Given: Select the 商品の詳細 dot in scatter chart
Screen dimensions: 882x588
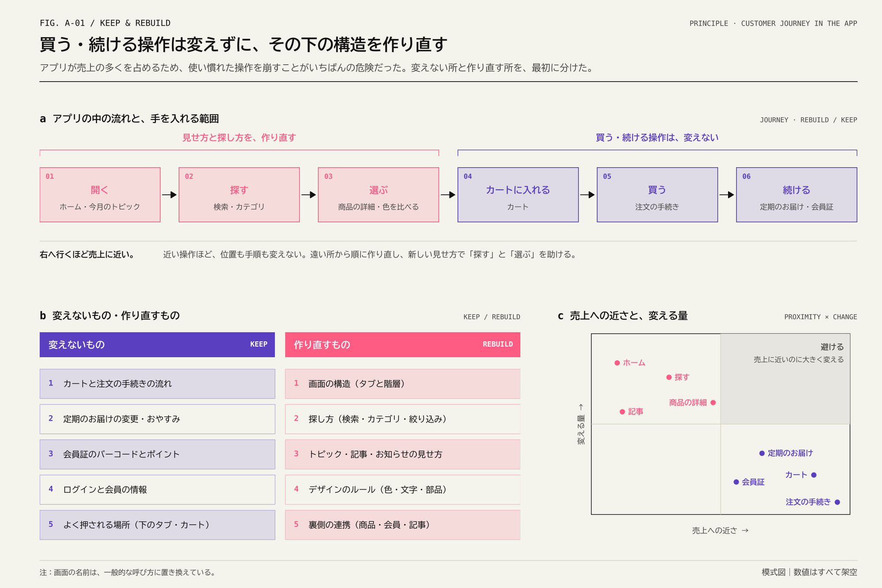Looking at the screenshot, I should [x=713, y=403].
